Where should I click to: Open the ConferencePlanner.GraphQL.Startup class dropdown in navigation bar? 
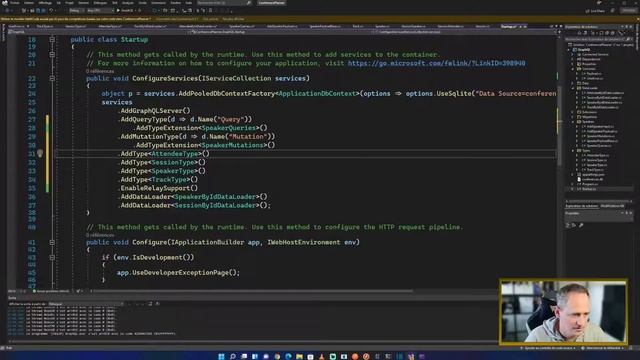pos(282,32)
